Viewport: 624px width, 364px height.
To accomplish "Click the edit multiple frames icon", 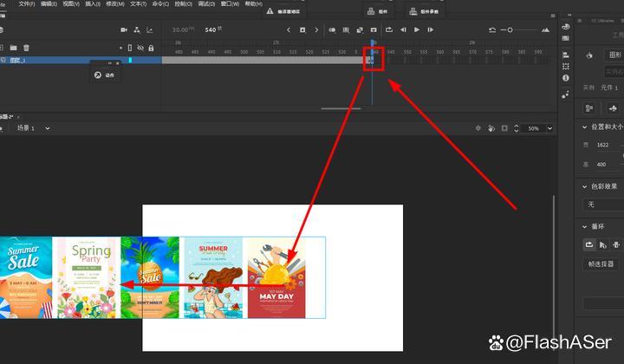I will point(346,29).
